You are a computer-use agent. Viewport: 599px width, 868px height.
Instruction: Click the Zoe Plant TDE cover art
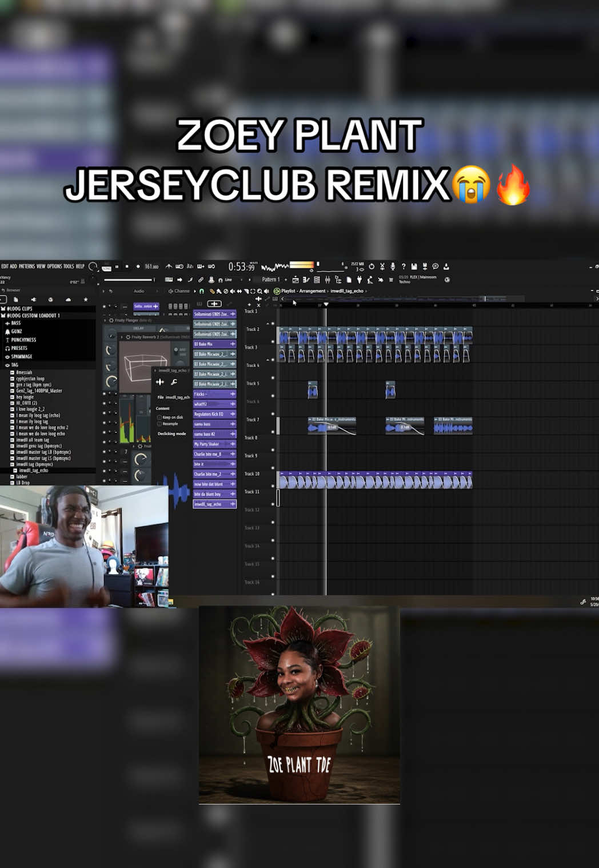tap(299, 704)
